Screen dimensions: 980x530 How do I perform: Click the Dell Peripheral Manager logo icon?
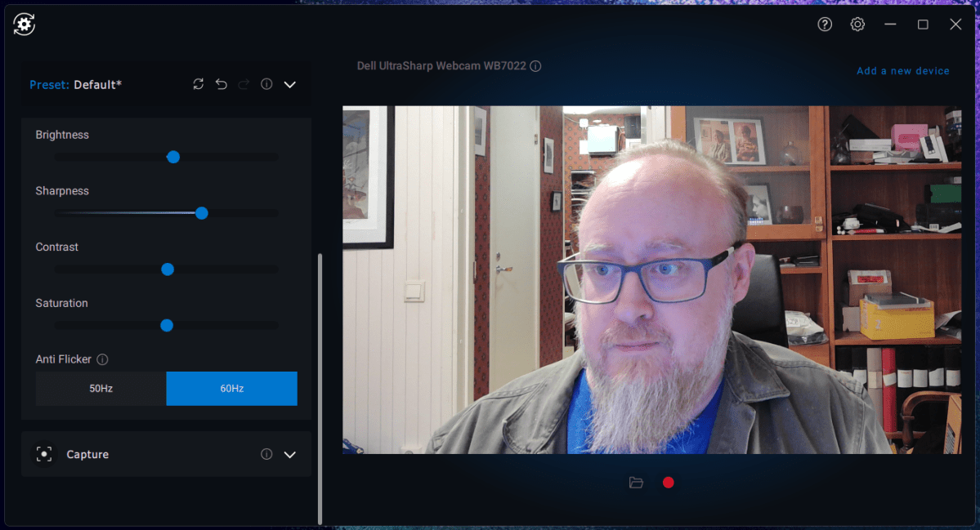pos(24,24)
